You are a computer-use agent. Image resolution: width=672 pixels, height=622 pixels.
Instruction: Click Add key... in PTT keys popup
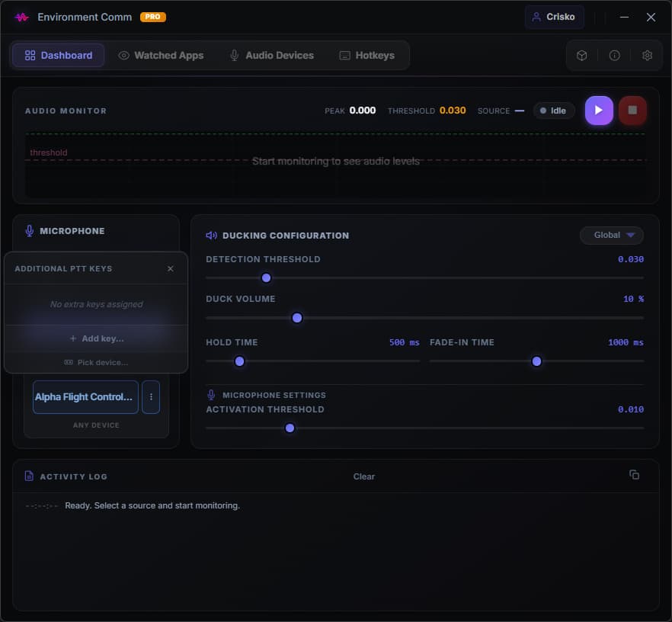click(97, 338)
